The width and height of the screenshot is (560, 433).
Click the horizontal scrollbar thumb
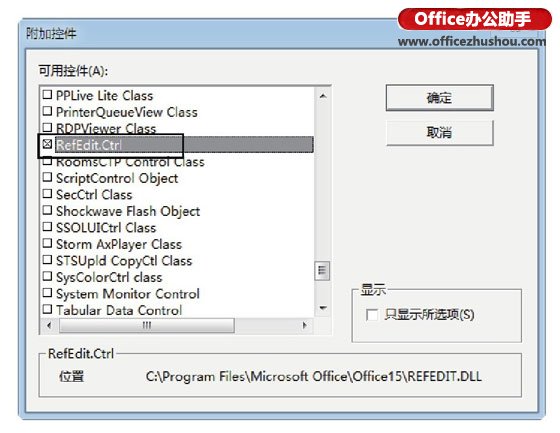click(x=147, y=325)
